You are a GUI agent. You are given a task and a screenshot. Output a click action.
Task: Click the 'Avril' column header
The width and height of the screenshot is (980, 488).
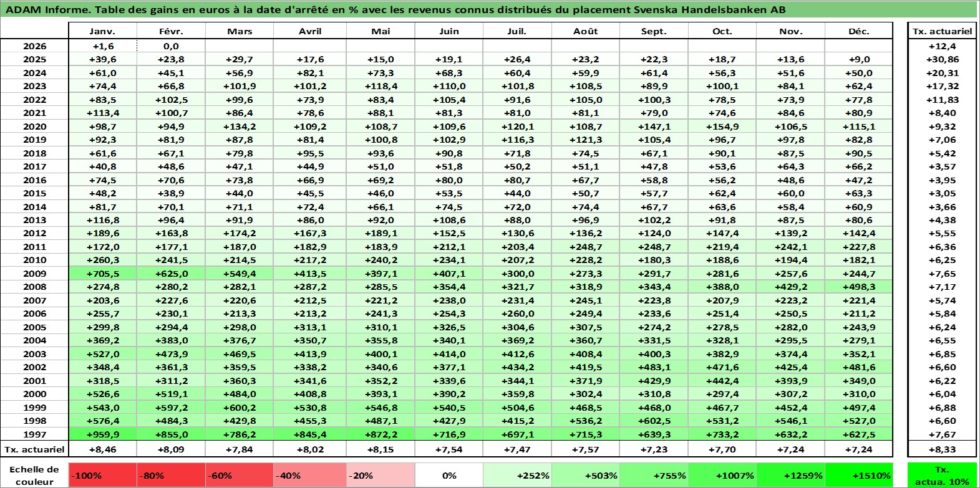[x=310, y=31]
